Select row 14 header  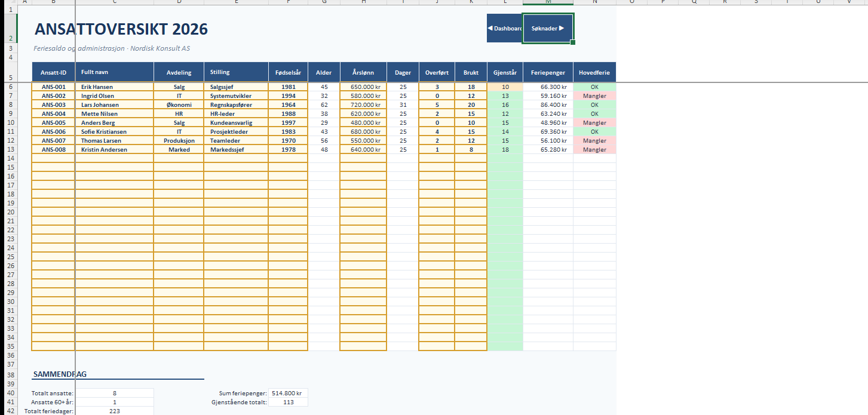(11, 158)
